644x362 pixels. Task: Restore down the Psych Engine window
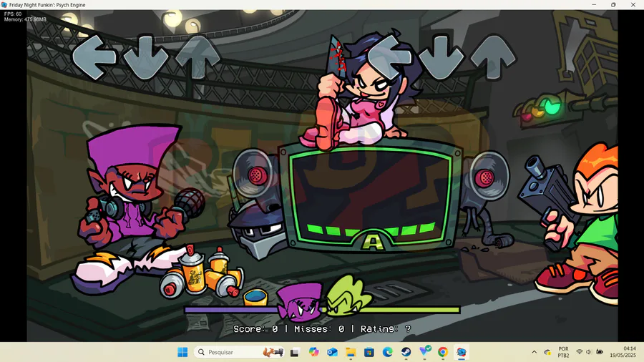[613, 5]
